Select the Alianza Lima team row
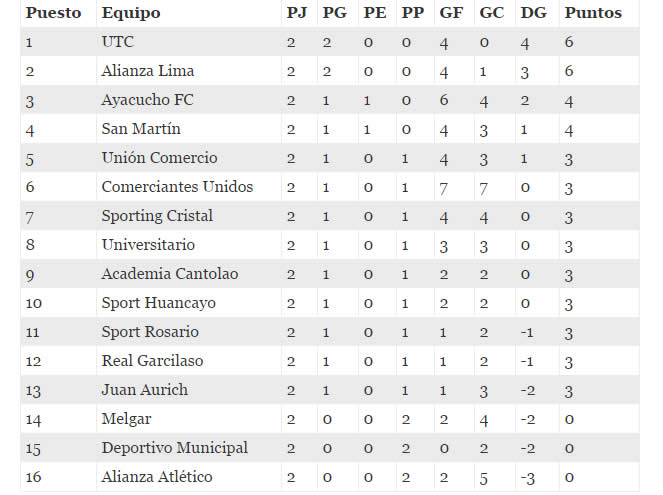Viewport: 663px width, 495px height. [x=330, y=71]
